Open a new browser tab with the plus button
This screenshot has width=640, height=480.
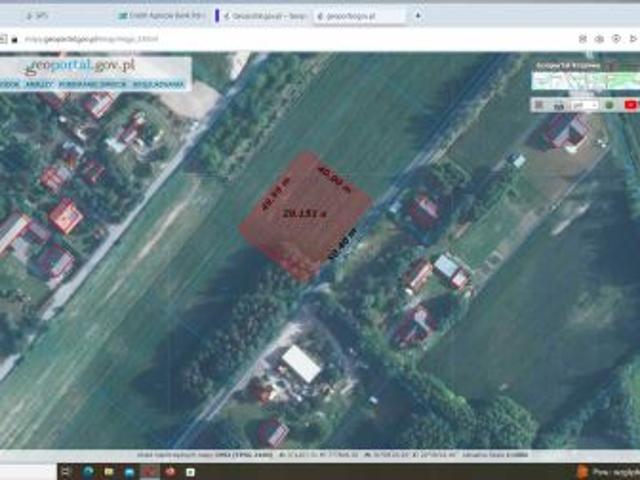pyautogui.click(x=418, y=16)
